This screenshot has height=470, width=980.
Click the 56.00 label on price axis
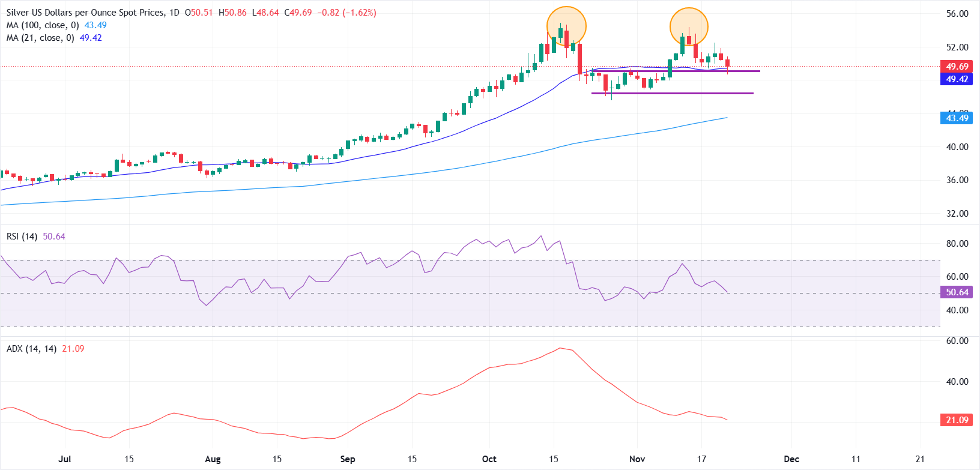[957, 14]
